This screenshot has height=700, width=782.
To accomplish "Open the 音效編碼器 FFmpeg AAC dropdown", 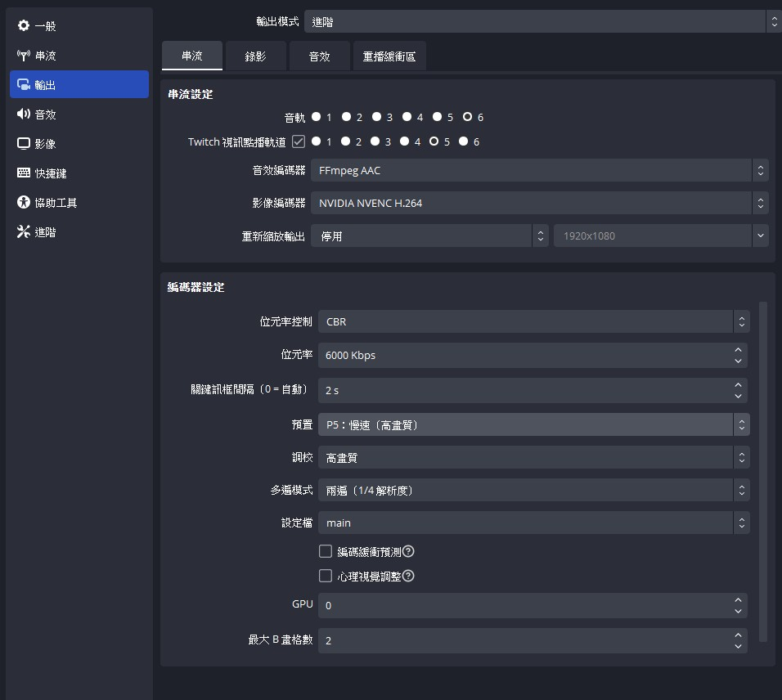I will point(540,171).
